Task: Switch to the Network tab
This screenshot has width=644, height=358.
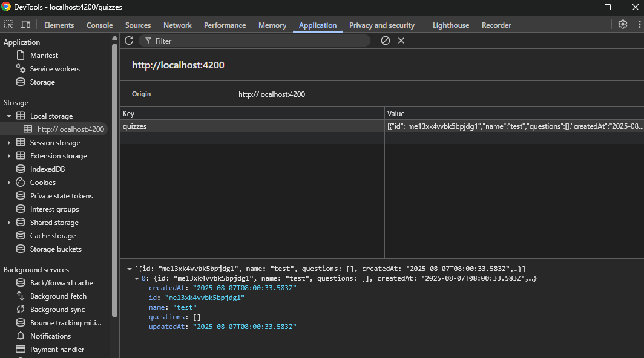Action: pyautogui.click(x=177, y=25)
